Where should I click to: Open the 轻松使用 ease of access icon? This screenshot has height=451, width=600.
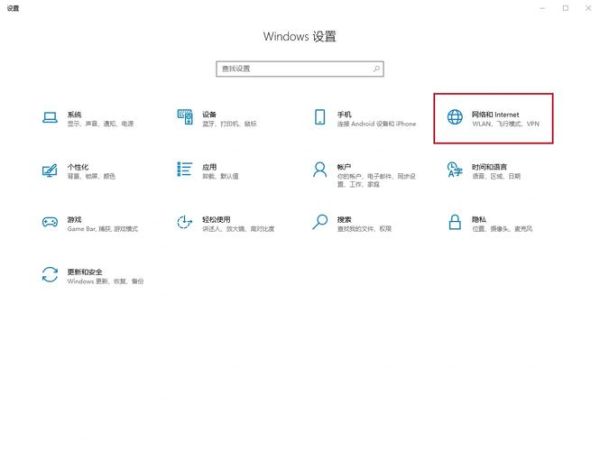click(x=184, y=222)
